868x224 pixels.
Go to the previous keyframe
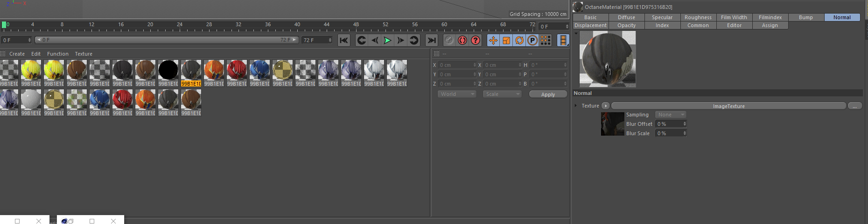pyautogui.click(x=362, y=40)
